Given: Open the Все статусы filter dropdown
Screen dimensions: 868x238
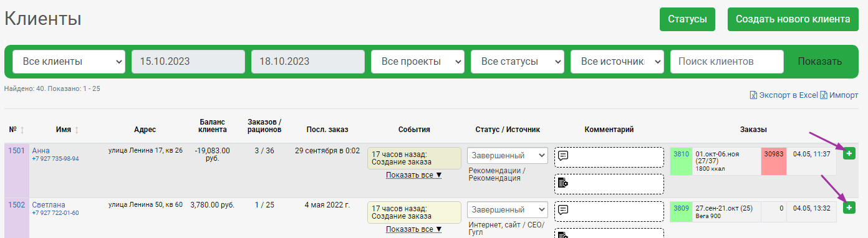Looking at the screenshot, I should 518,62.
